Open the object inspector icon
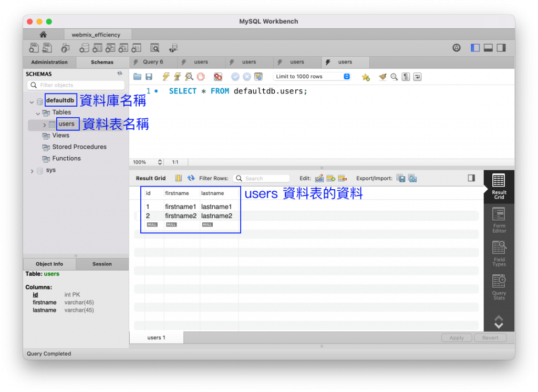The height and width of the screenshot is (392, 538). 65,48
